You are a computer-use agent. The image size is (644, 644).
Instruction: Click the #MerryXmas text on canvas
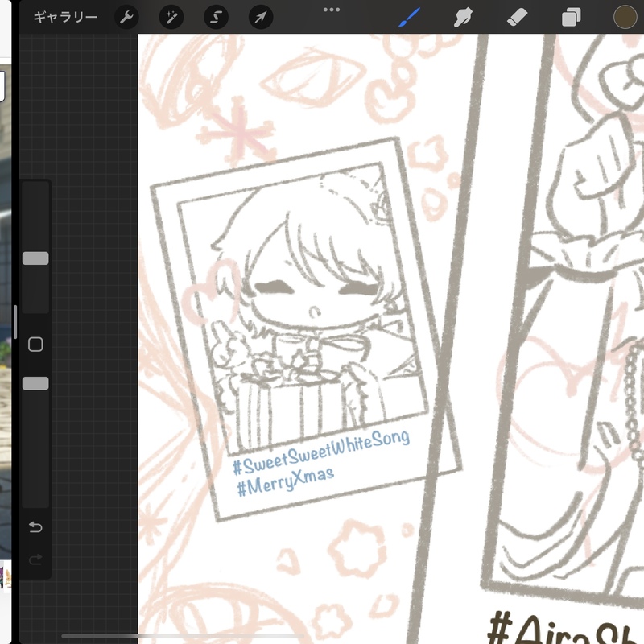pos(286,481)
